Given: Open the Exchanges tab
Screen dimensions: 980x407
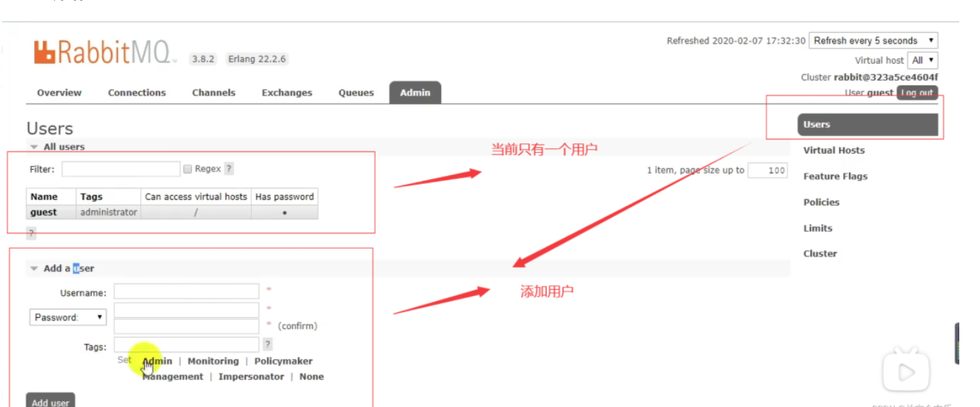Looking at the screenshot, I should pos(287,92).
